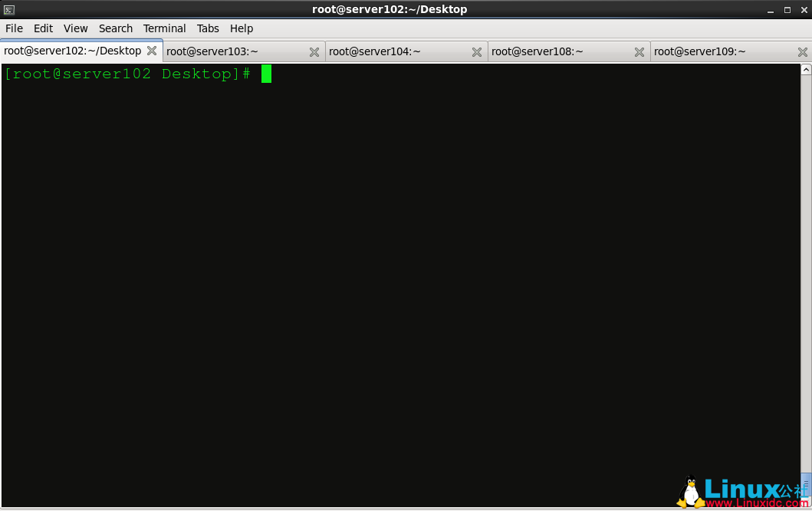This screenshot has height=511, width=812.
Task: Open the Help menu
Action: [x=242, y=28]
